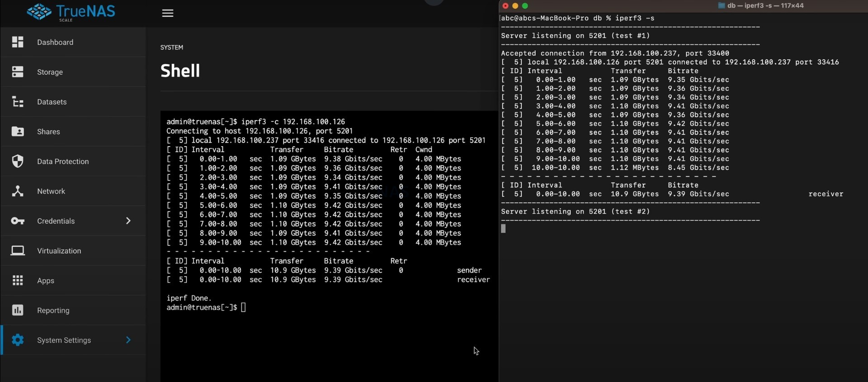Click the Dashboard icon in sidebar
This screenshot has height=382, width=868.
18,42
